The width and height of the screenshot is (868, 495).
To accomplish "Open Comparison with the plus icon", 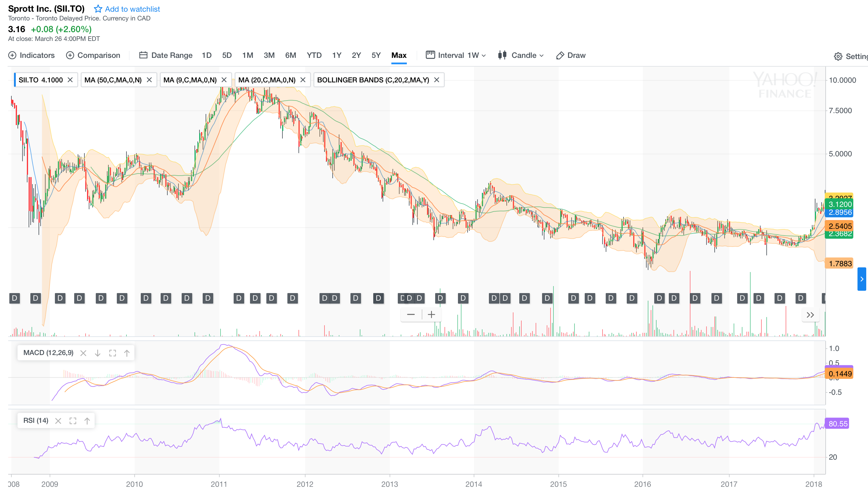I will click(70, 56).
